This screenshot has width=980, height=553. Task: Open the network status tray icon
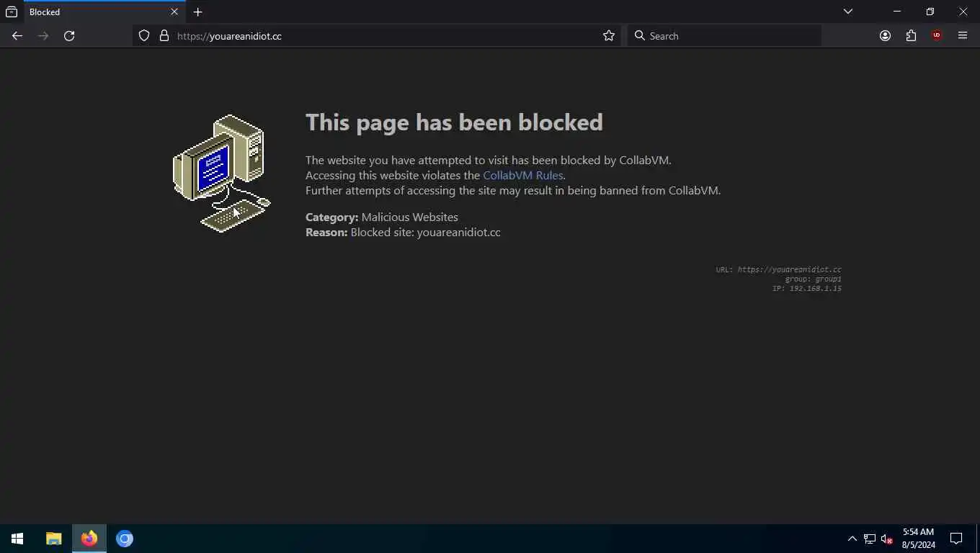(x=870, y=539)
